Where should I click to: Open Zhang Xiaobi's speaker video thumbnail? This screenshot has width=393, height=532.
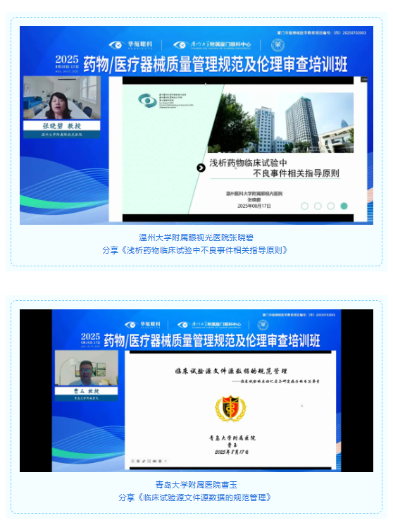point(62,98)
